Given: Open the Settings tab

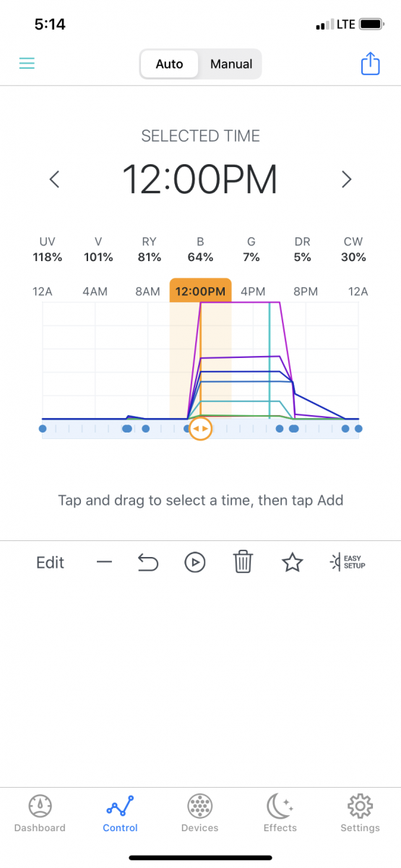Looking at the screenshot, I should [360, 813].
